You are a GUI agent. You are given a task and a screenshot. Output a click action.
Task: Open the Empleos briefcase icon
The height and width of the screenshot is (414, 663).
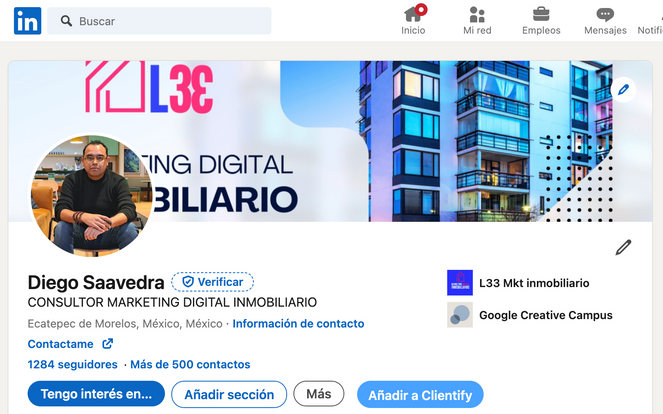(x=541, y=14)
